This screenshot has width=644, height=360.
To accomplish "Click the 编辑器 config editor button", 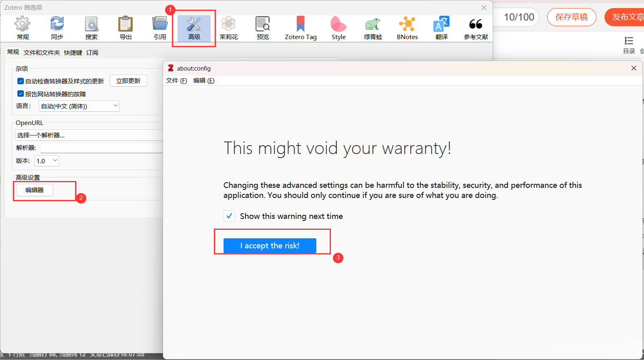I will coord(34,190).
